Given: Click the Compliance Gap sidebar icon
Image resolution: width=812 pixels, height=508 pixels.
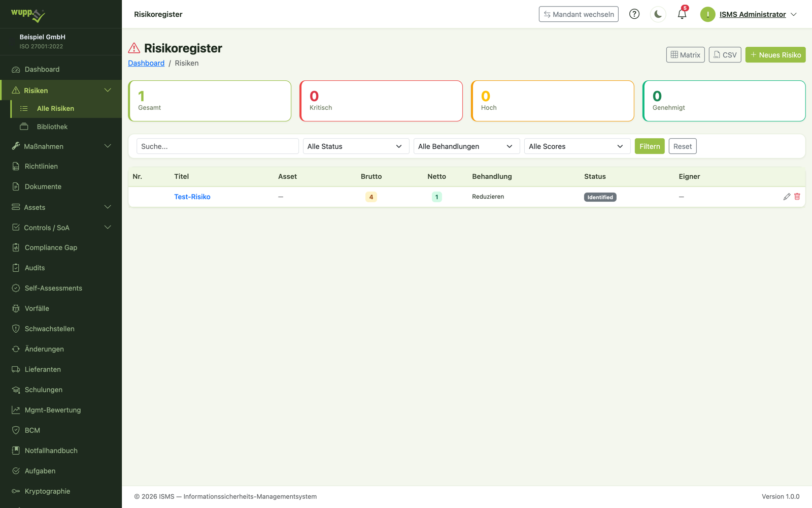Looking at the screenshot, I should click(16, 247).
